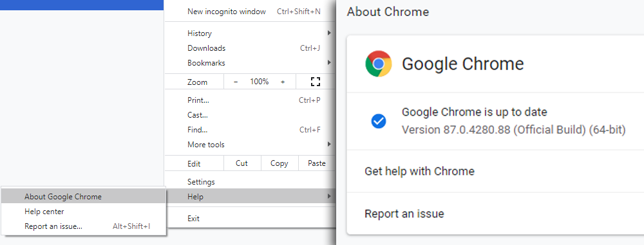
Task: Expand the History submenu arrow
Action: 329,33
